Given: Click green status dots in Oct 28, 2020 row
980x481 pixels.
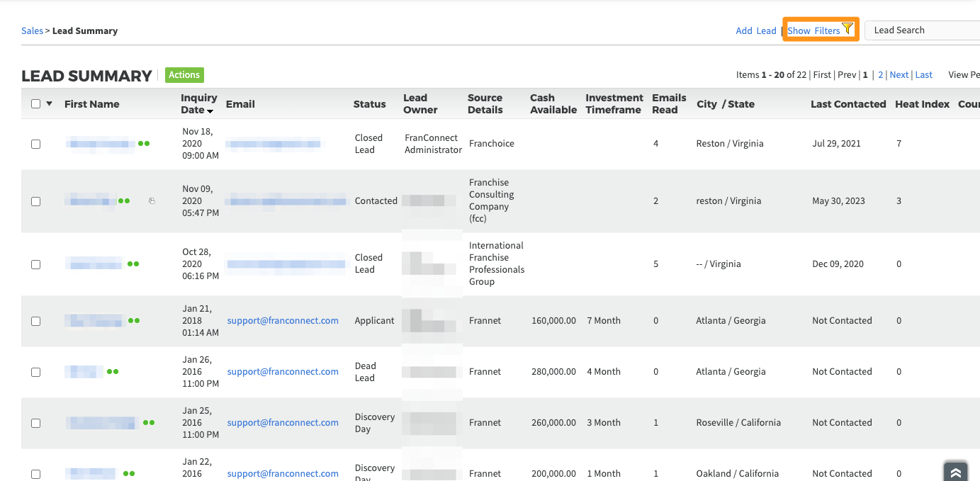Looking at the screenshot, I should pos(133,264).
